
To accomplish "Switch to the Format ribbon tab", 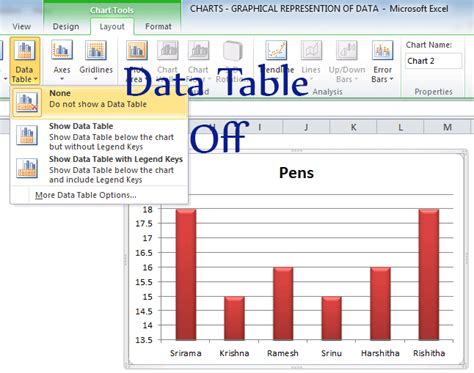I will (158, 26).
